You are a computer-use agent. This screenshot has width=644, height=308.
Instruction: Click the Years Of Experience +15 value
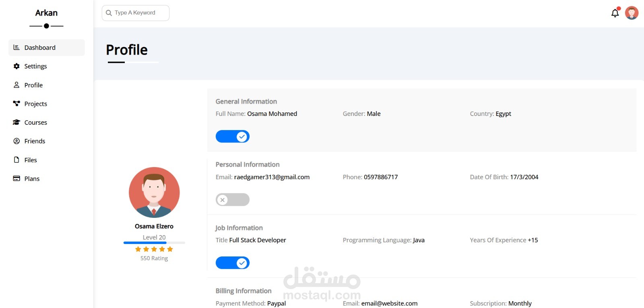[533, 240]
